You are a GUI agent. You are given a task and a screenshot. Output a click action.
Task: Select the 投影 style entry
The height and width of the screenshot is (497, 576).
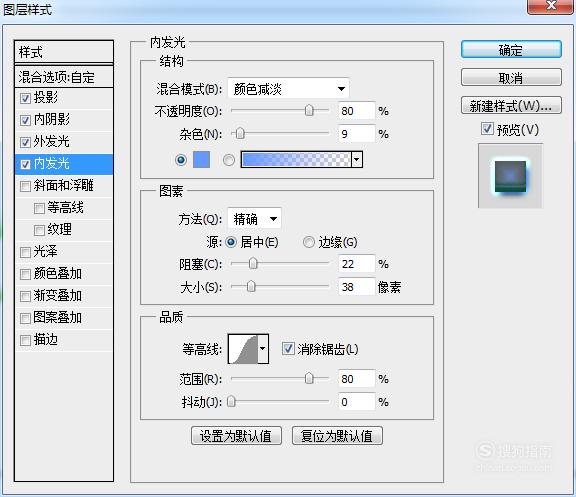pos(64,98)
